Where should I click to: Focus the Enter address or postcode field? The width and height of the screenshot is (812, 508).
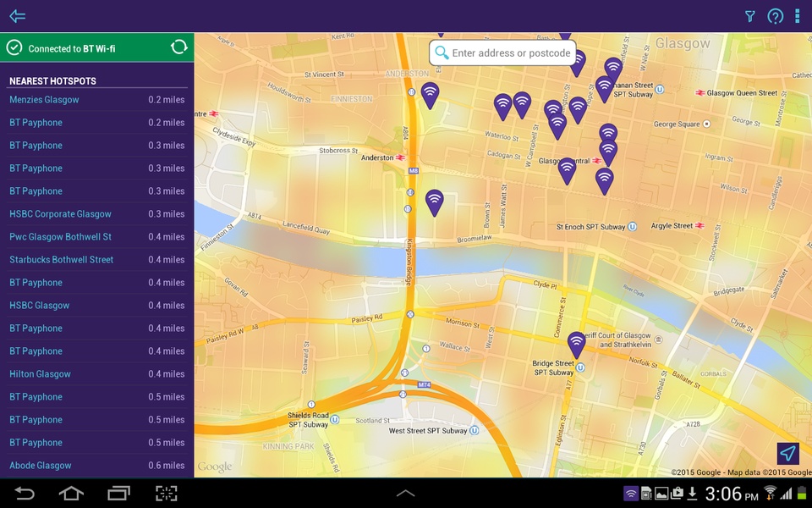click(502, 52)
